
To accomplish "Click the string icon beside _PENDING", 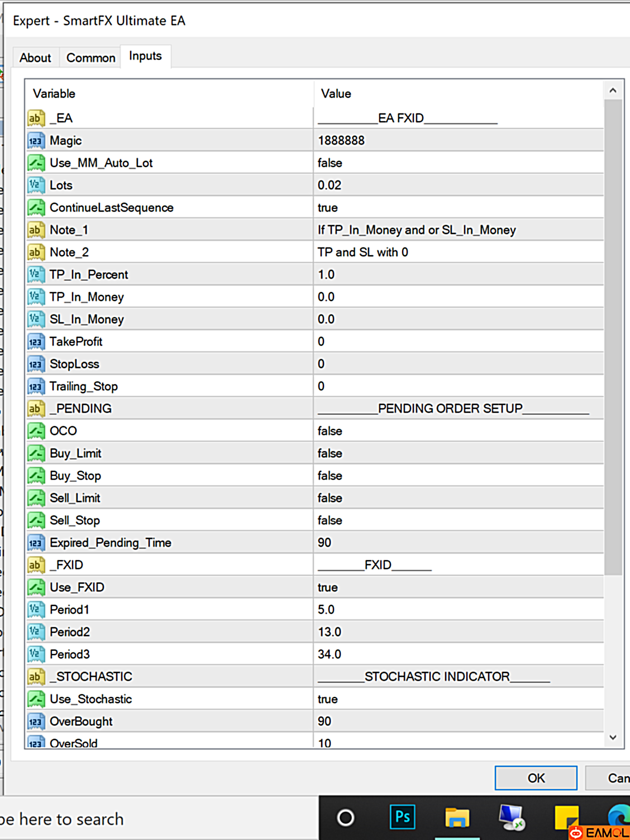I will [36, 408].
